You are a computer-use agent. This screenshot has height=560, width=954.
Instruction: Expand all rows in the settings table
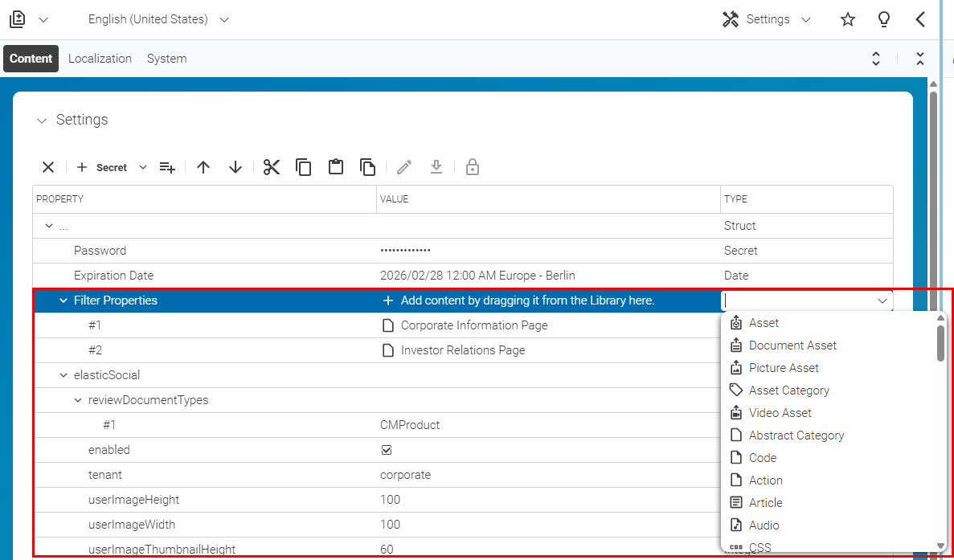[x=876, y=58]
